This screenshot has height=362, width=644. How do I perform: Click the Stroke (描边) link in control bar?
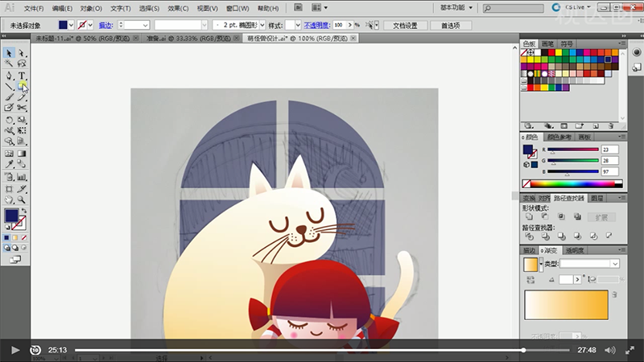point(105,26)
